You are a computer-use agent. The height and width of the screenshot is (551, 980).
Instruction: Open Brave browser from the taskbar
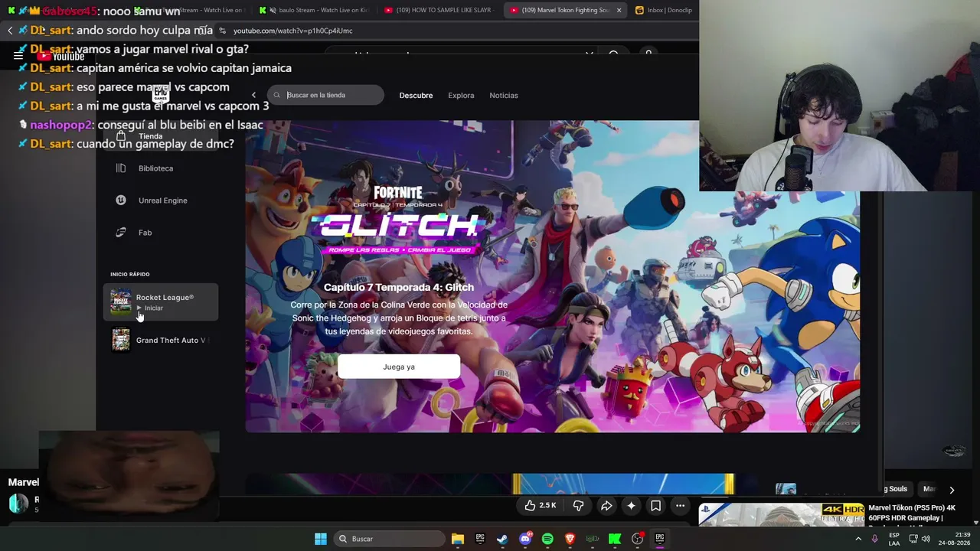(x=570, y=539)
